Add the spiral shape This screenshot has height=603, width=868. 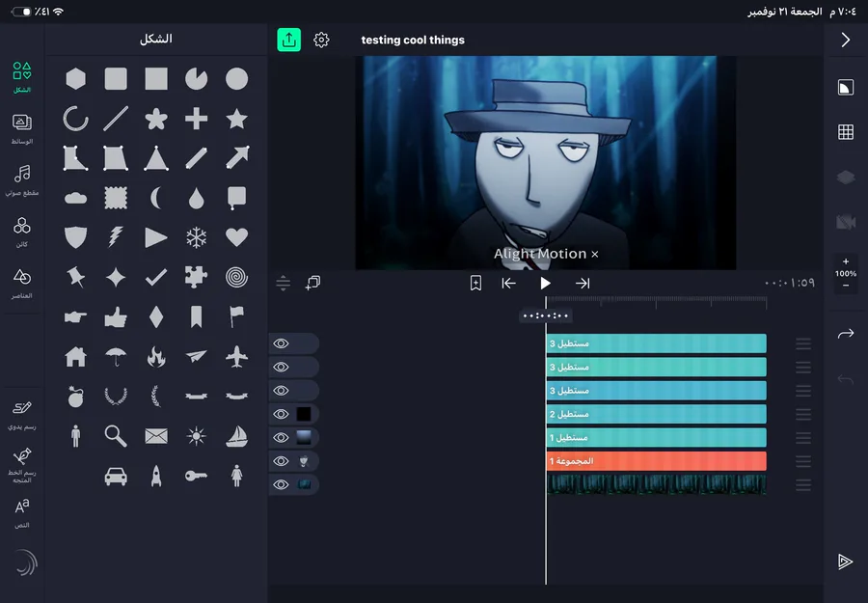coord(237,277)
